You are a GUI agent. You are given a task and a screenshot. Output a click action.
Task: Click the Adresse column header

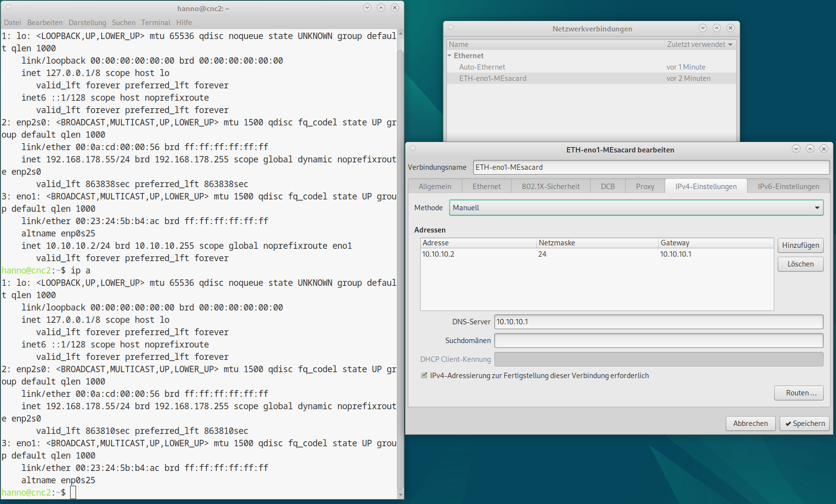coord(478,243)
